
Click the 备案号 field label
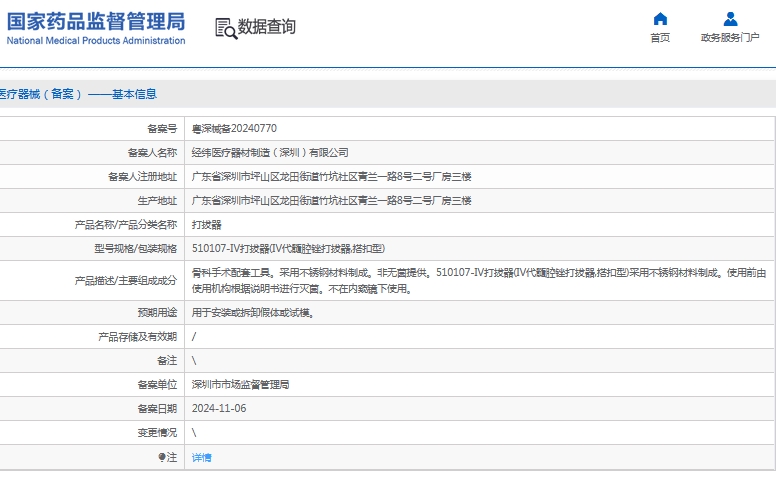162,129
